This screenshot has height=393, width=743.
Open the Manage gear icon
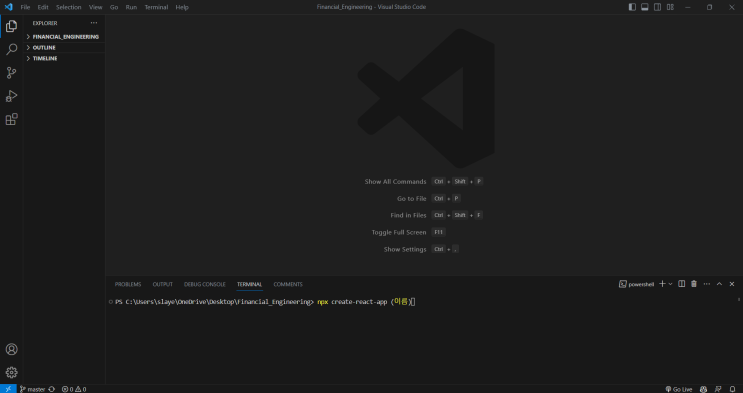11,373
